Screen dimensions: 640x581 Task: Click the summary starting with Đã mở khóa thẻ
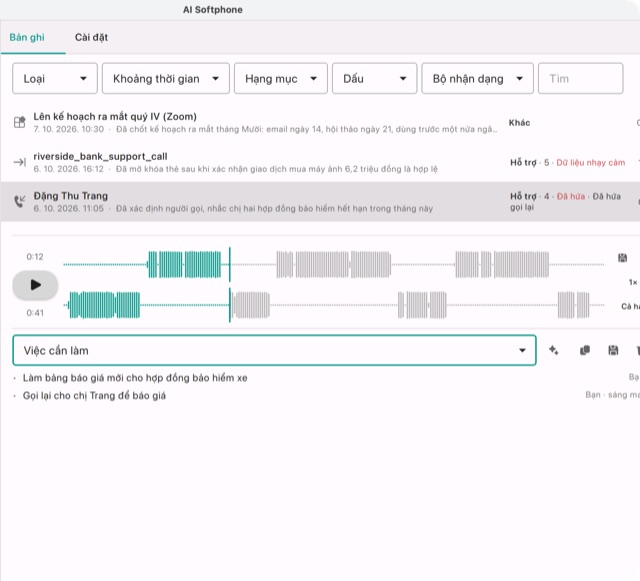[x=277, y=169]
